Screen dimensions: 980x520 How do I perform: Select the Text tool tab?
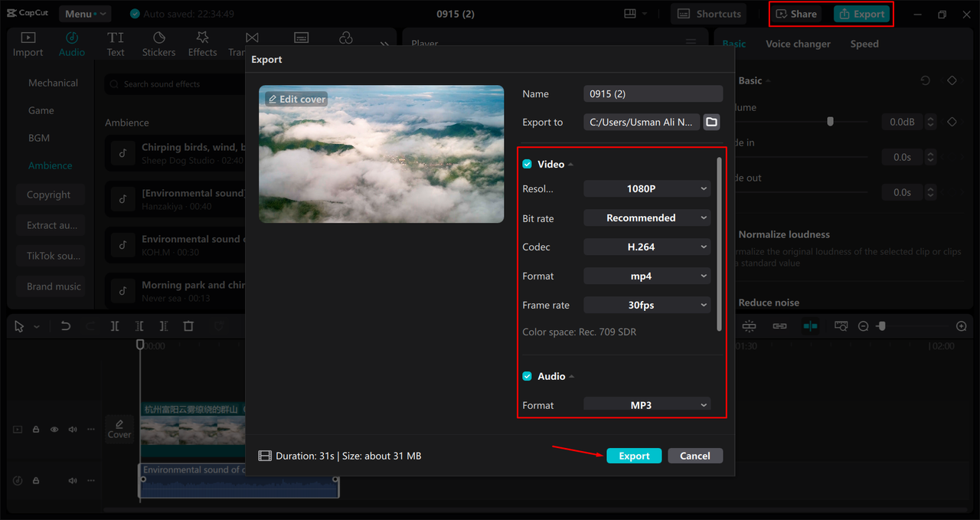click(x=116, y=44)
